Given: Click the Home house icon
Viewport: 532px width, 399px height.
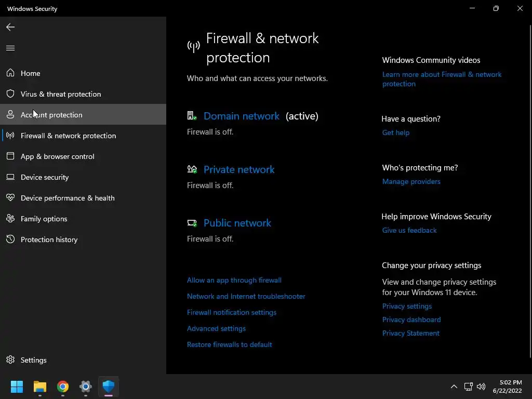Looking at the screenshot, I should (x=10, y=73).
